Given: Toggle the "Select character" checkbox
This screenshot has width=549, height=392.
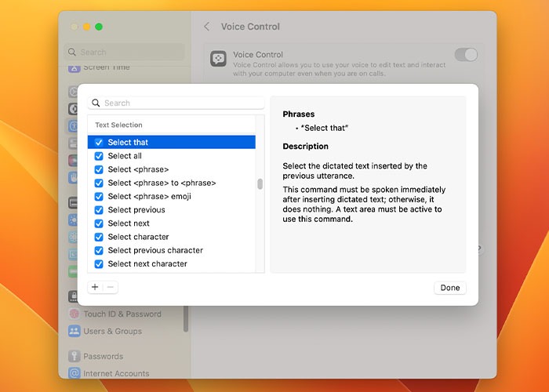Looking at the screenshot, I should coord(99,237).
